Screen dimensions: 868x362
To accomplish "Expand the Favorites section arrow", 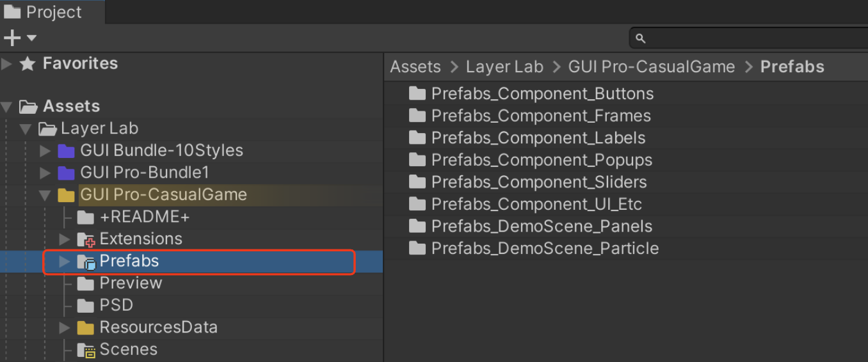I will [7, 64].
